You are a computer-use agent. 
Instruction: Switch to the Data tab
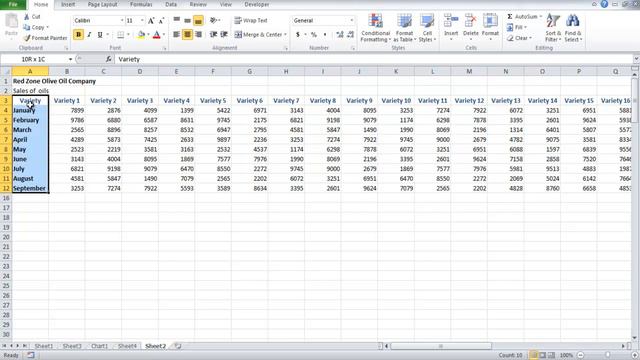pyautogui.click(x=171, y=4)
